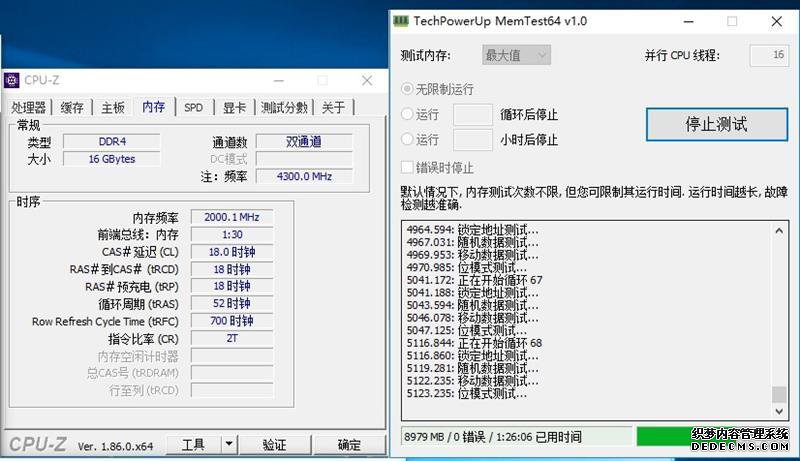Open the 缓存 tab in CPU-Z
This screenshot has height=461, width=800.
click(x=72, y=108)
